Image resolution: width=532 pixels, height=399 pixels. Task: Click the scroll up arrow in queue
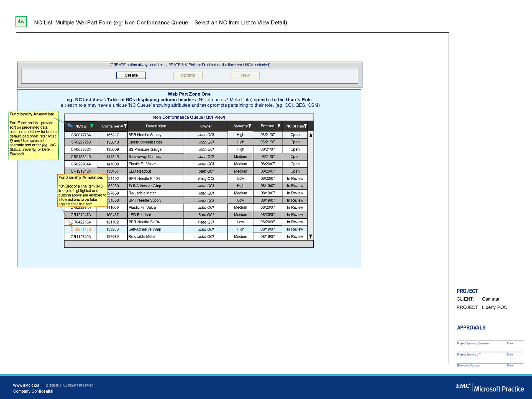click(x=311, y=135)
